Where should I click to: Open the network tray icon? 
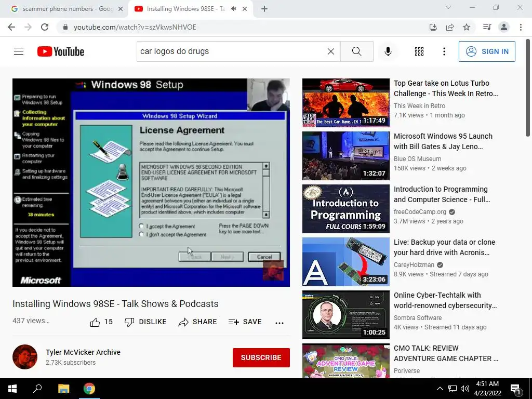point(453,389)
